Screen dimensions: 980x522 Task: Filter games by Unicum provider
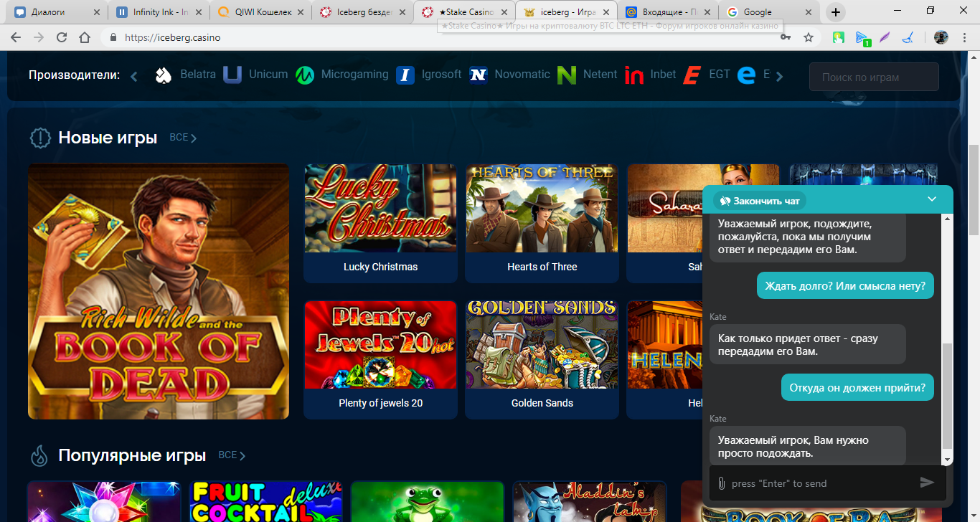pyautogui.click(x=255, y=75)
